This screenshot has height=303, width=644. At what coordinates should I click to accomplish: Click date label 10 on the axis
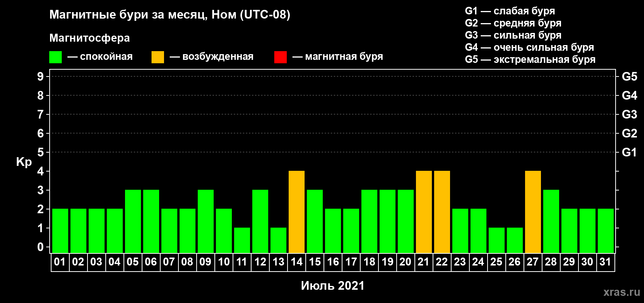coord(224,262)
